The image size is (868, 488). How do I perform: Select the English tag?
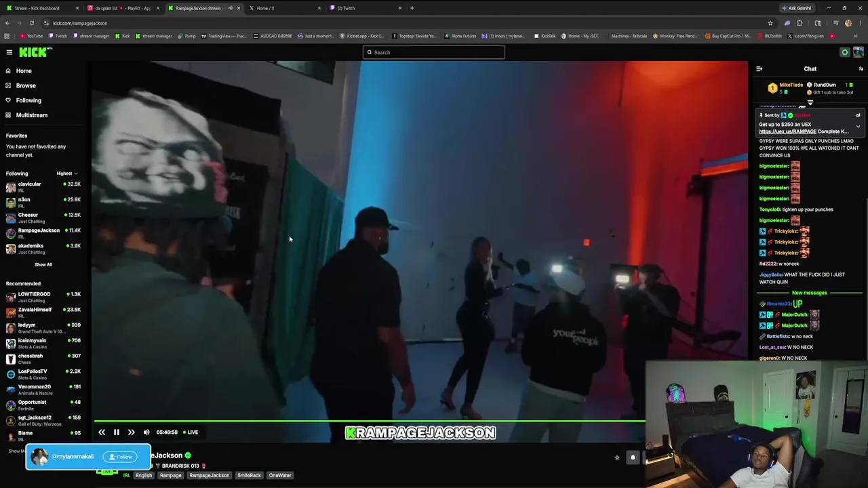point(144,475)
